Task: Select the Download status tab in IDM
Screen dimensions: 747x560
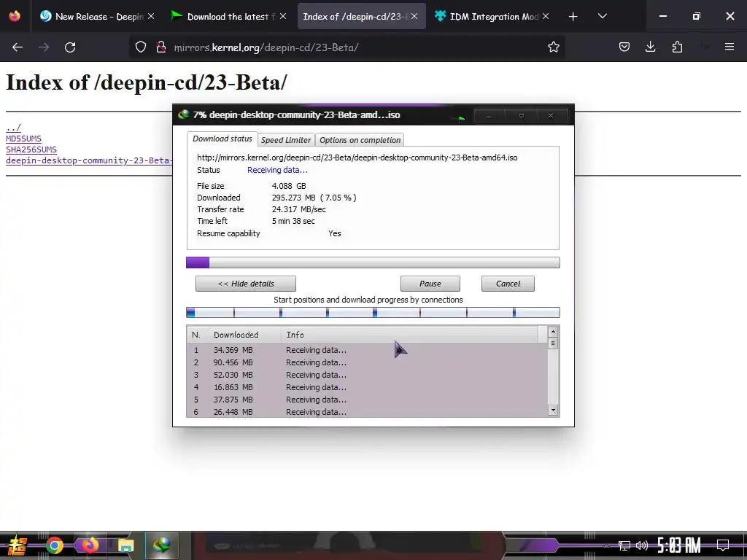Action: pyautogui.click(x=222, y=139)
